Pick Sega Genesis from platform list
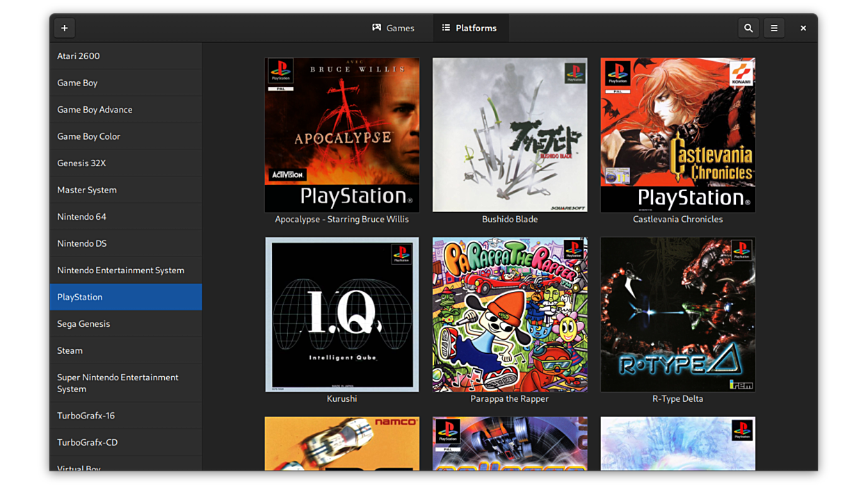 (x=125, y=323)
